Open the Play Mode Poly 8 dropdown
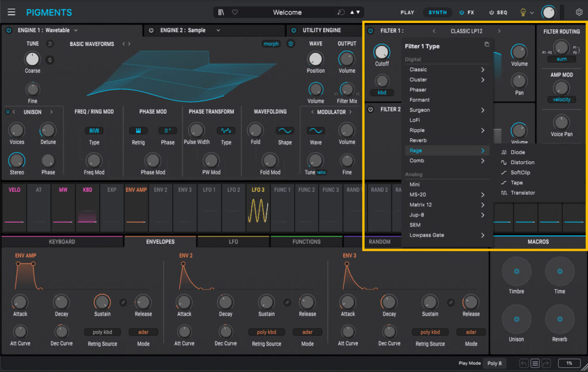This screenshot has height=372, width=588. 494,363
